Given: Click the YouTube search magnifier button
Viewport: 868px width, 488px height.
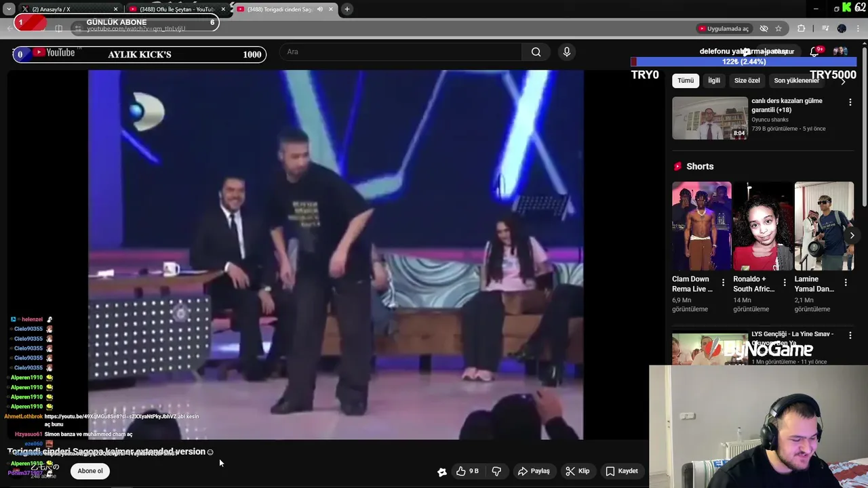Looking at the screenshot, I should click(536, 52).
